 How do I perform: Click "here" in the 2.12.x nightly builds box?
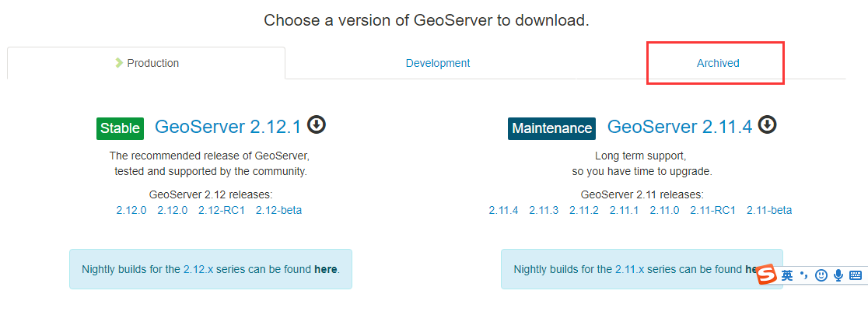(325, 269)
